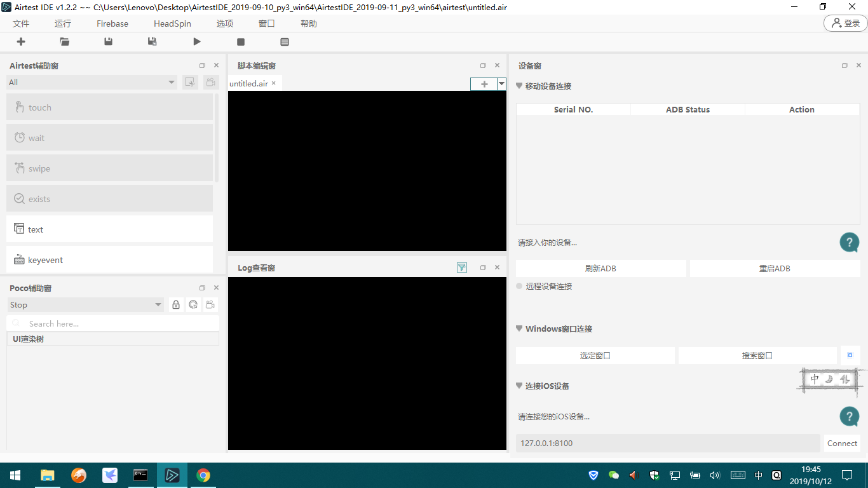868x488 pixels.
Task: Click the 刷新ADB button
Action: point(601,268)
